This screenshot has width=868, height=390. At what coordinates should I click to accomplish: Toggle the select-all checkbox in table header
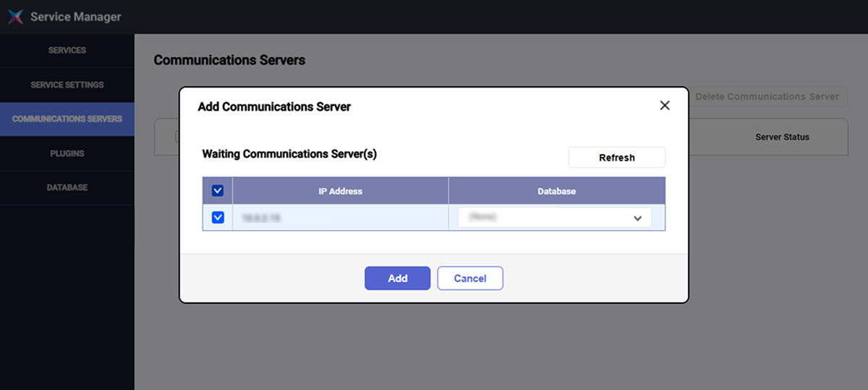(x=218, y=191)
